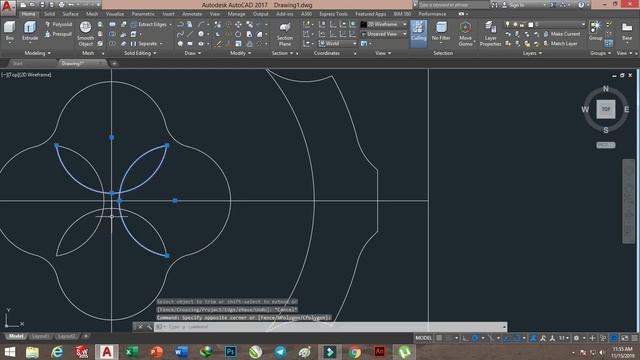The width and height of the screenshot is (640, 360).
Task: Click the No Filter selection tool
Action: [x=441, y=32]
